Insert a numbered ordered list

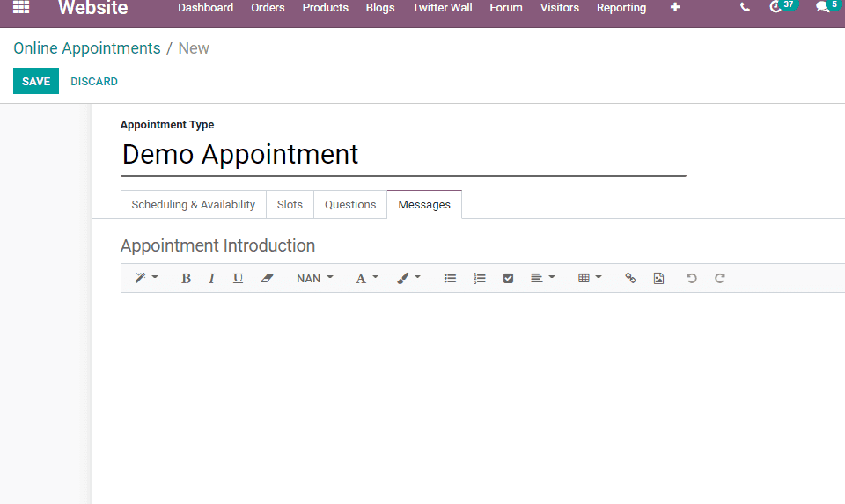click(479, 278)
